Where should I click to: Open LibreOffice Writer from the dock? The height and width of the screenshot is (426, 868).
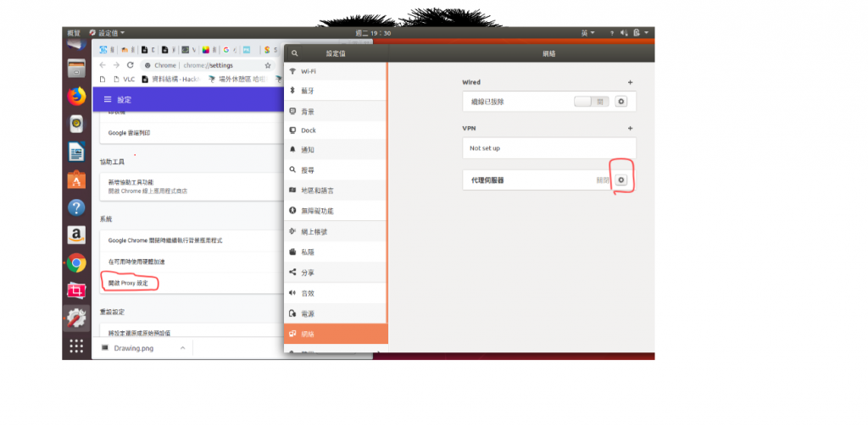(x=76, y=152)
